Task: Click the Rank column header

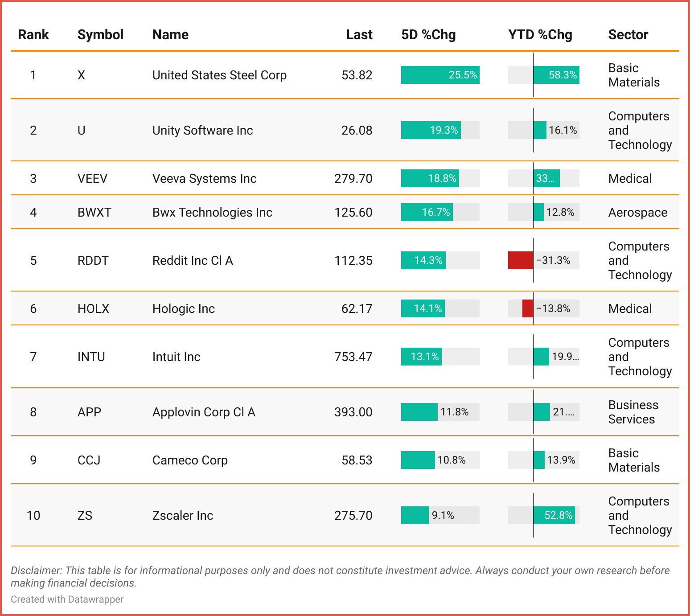Action: click(x=33, y=35)
